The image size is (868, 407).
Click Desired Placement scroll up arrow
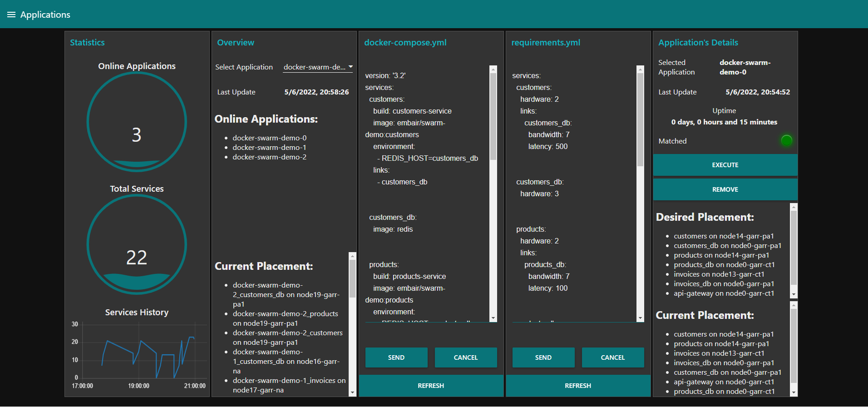(794, 207)
